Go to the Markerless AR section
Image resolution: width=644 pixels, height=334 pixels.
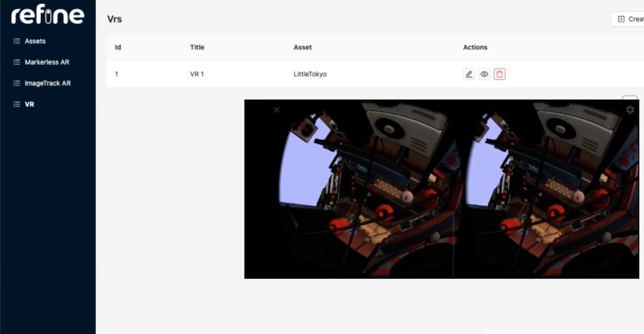tap(48, 62)
